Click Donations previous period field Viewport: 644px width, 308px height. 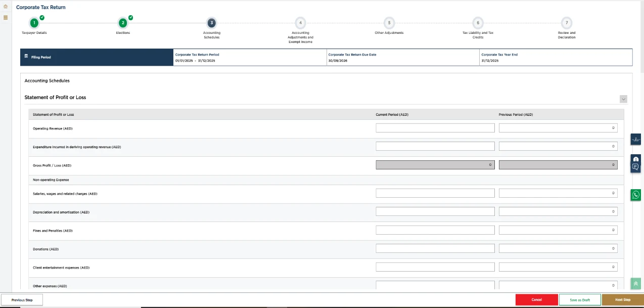558,248
